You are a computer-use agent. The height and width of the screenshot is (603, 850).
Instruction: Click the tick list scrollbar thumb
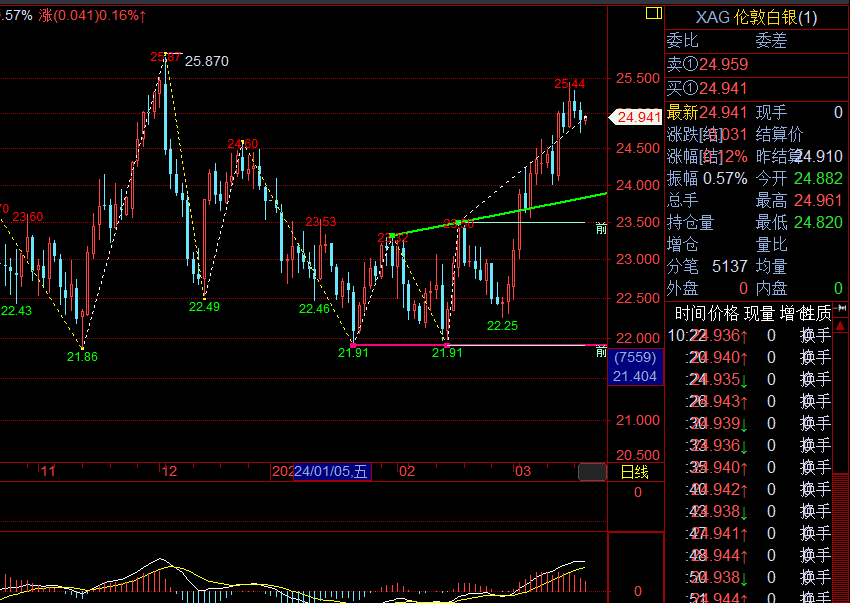tap(840, 537)
